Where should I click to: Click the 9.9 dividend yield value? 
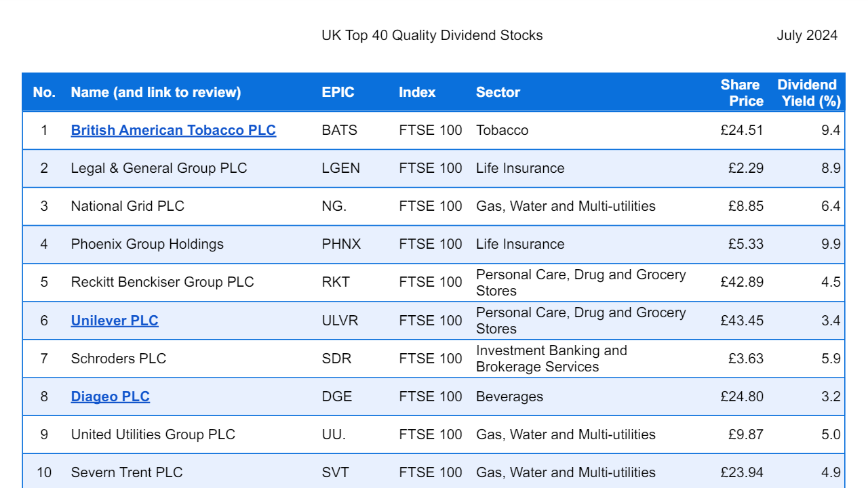pos(831,244)
